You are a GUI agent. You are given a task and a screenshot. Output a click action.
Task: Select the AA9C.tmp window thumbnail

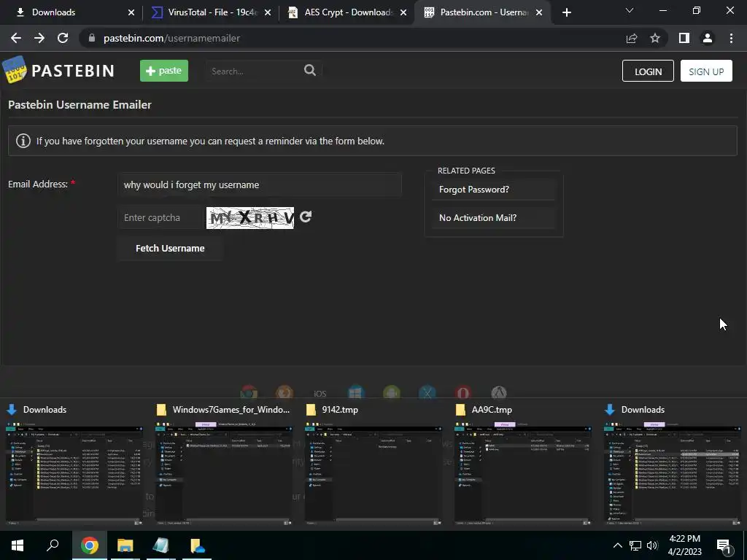pos(522,466)
